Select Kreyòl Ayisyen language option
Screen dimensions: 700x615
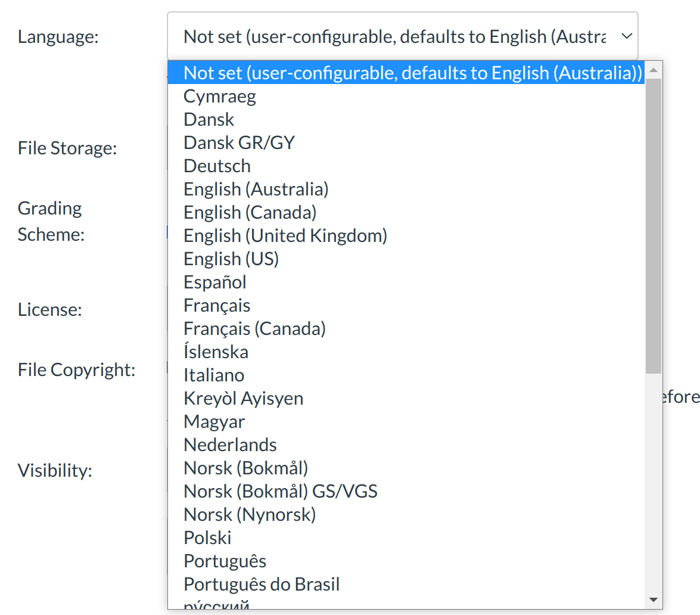pos(243,398)
